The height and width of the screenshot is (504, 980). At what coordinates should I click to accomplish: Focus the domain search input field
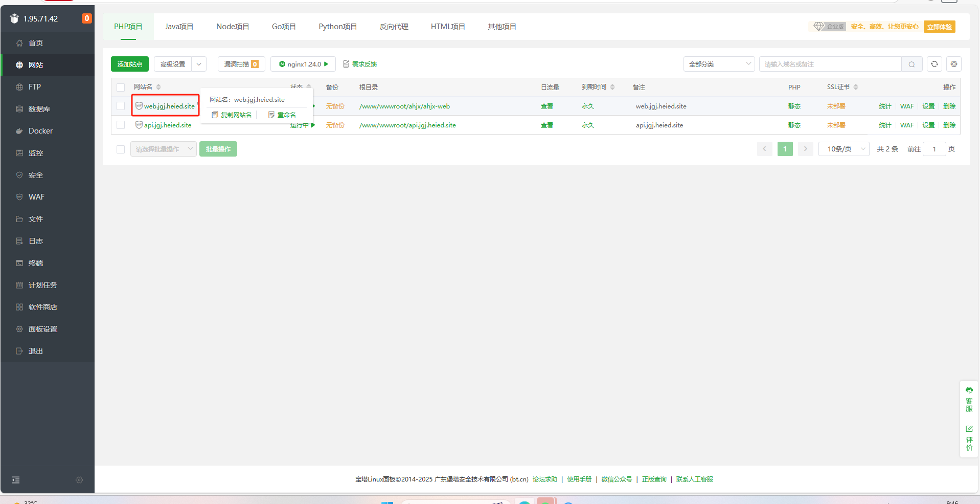click(x=831, y=64)
